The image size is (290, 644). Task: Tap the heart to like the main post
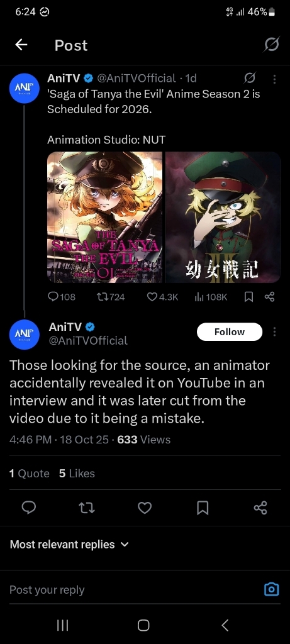(x=145, y=508)
